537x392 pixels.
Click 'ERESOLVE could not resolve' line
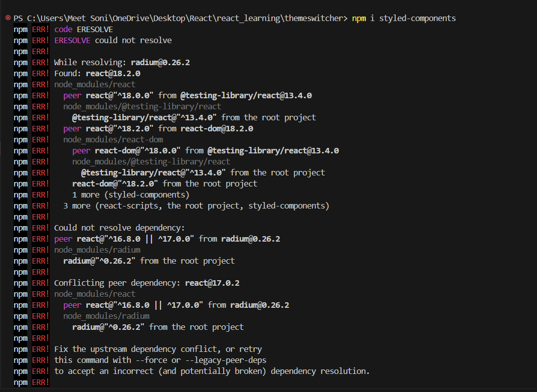[x=113, y=41]
